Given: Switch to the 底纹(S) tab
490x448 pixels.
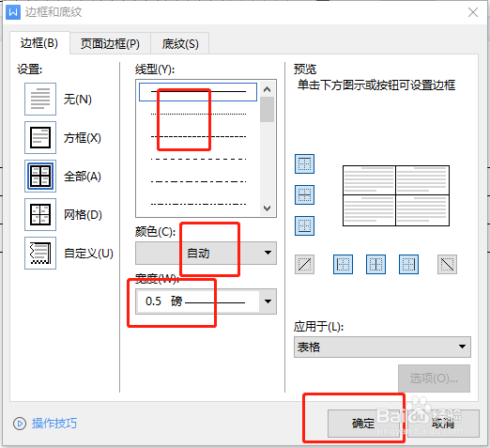Looking at the screenshot, I should pos(180,43).
